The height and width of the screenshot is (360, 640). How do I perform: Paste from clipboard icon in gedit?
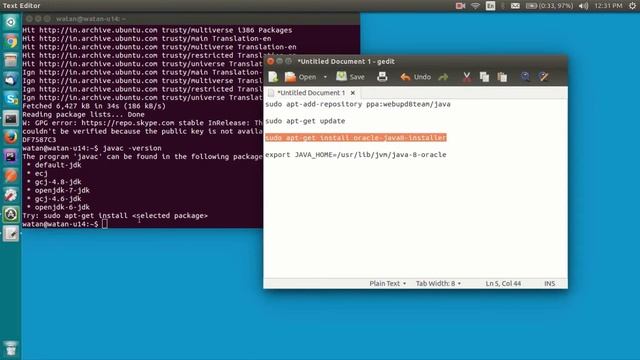tap(502, 77)
